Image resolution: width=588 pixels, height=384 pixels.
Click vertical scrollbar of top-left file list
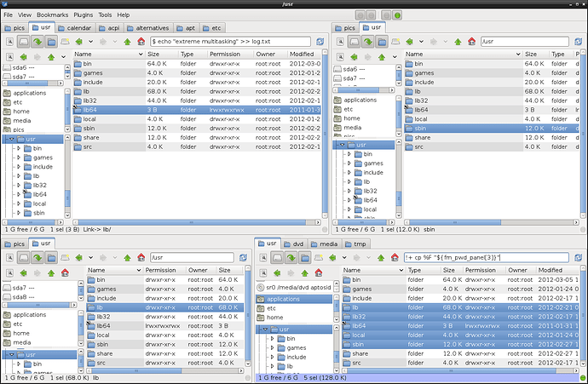click(325, 134)
